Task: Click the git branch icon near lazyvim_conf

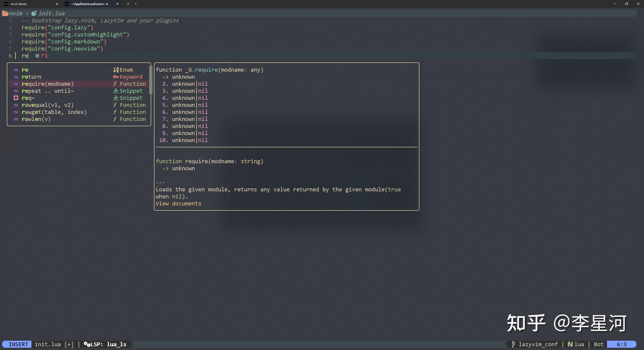Action: [514, 344]
